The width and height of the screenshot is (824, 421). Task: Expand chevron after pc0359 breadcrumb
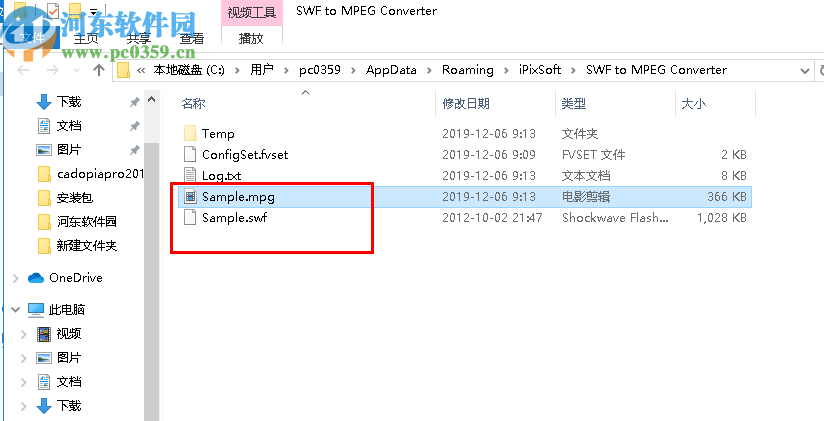pos(353,70)
